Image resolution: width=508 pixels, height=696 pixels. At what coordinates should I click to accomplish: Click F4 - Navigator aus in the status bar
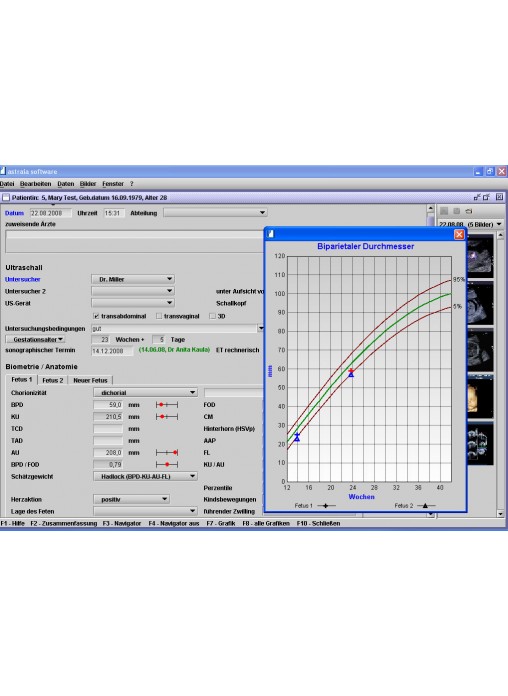(174, 523)
